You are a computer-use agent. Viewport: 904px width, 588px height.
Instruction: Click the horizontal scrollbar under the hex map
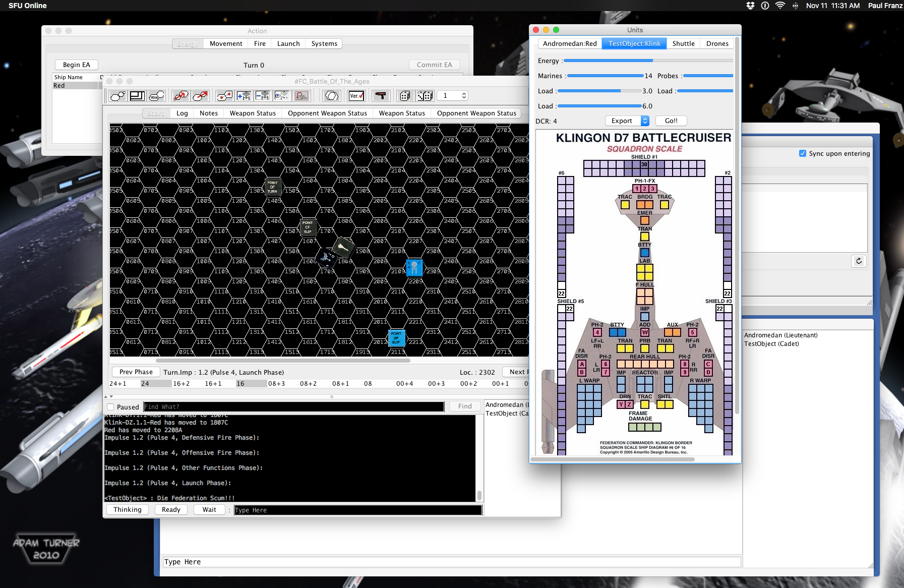283,361
